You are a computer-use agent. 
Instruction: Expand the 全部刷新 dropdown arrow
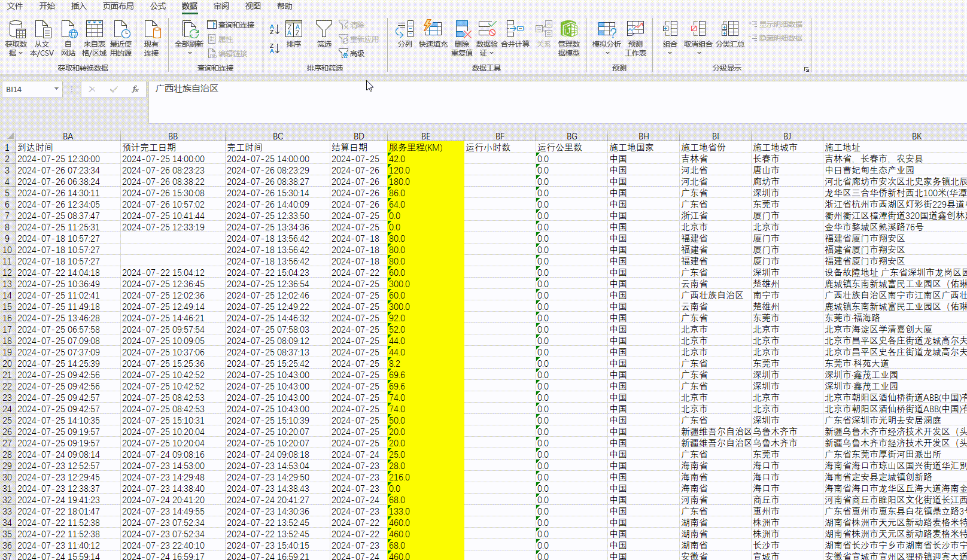pos(190,53)
